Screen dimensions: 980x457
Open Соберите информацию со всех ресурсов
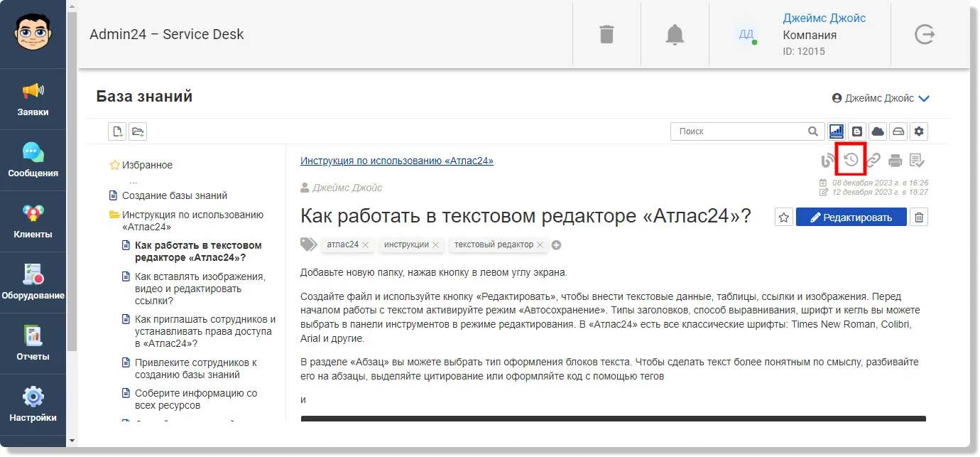196,399
